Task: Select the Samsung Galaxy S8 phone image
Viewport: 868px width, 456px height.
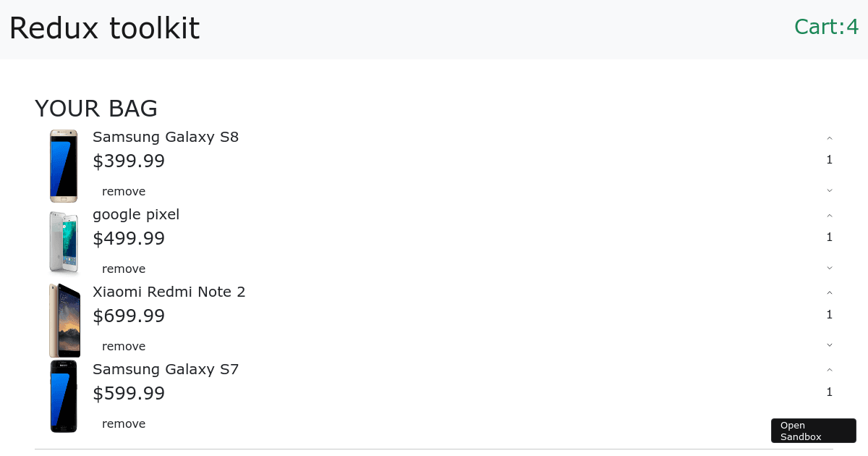Action: pyautogui.click(x=64, y=166)
